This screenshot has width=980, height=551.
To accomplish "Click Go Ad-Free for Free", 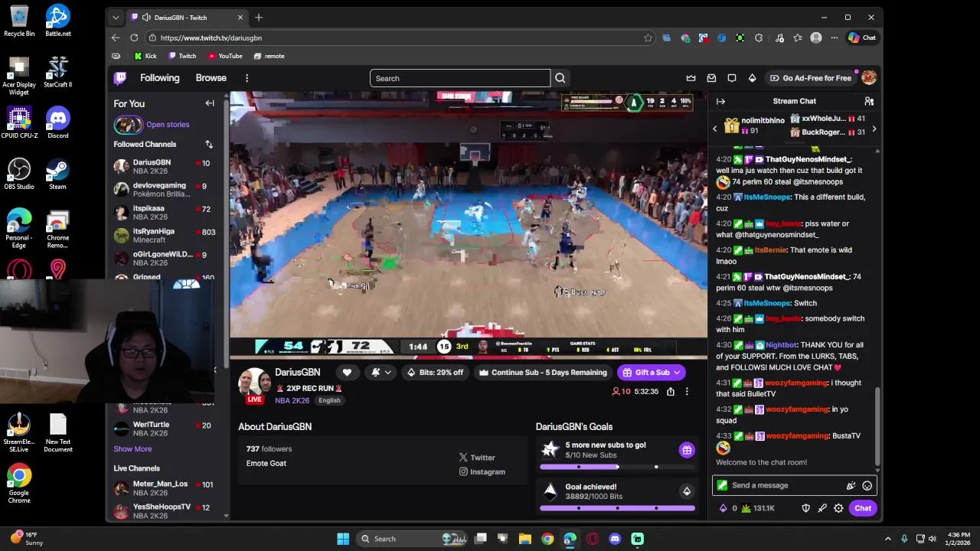I will [810, 78].
